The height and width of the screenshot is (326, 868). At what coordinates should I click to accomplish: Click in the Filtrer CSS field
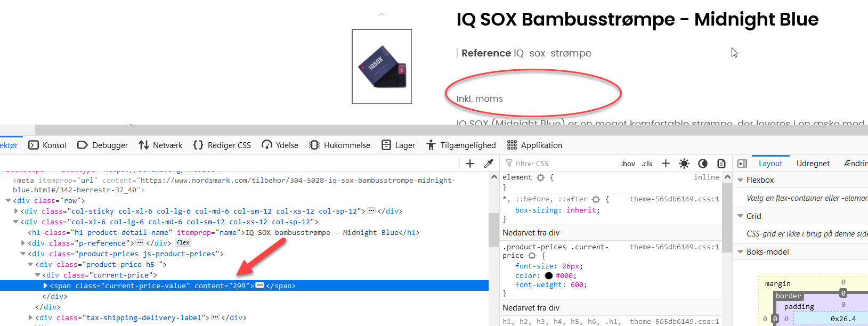pos(559,164)
